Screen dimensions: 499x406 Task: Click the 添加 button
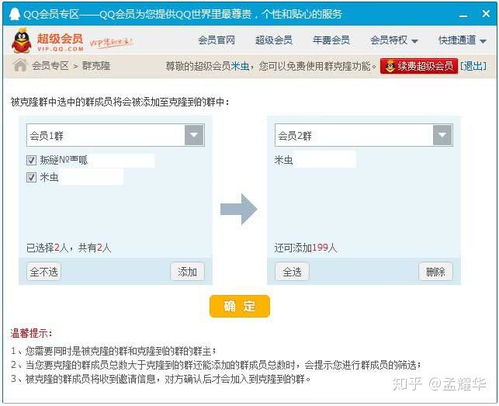(x=187, y=272)
